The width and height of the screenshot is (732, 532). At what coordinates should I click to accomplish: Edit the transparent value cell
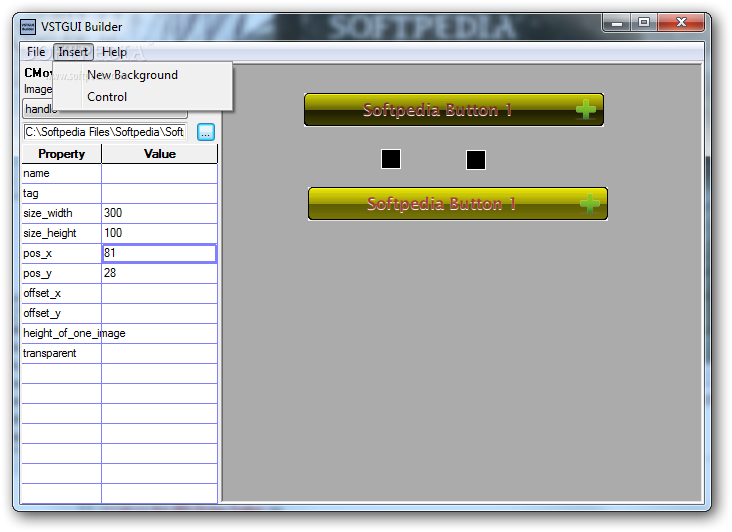[x=159, y=354]
